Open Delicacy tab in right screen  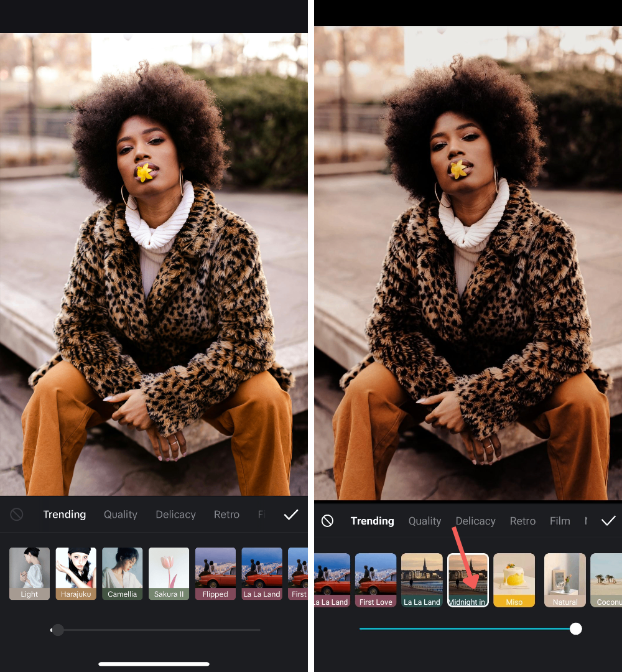coord(475,521)
